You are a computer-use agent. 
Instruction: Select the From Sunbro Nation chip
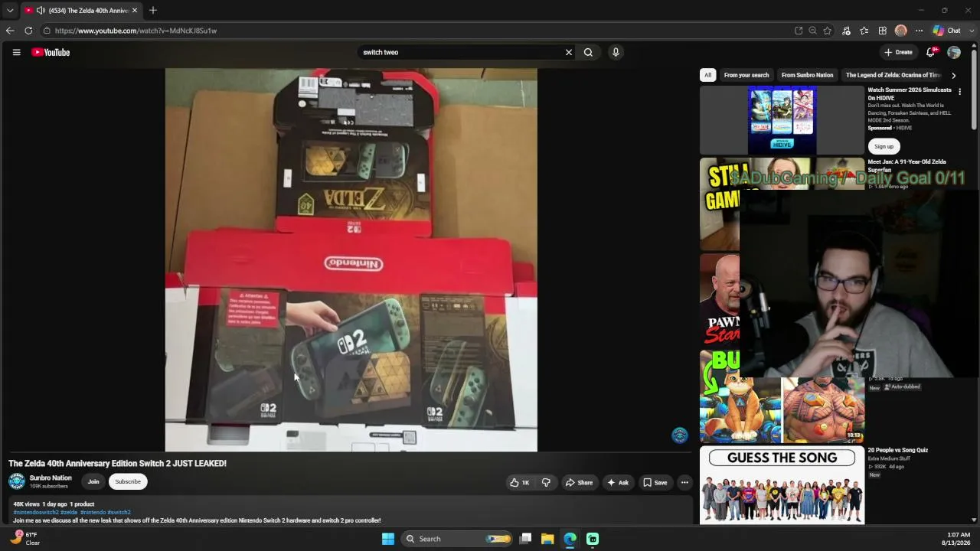pos(807,75)
